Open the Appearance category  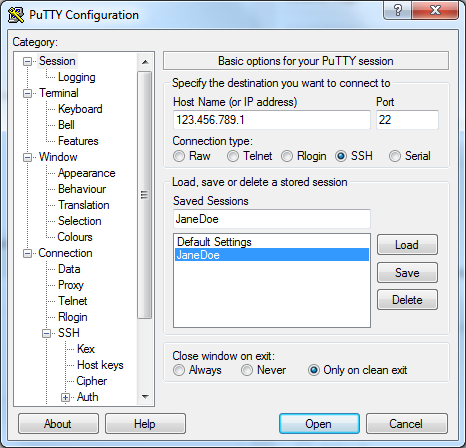pyautogui.click(x=86, y=173)
